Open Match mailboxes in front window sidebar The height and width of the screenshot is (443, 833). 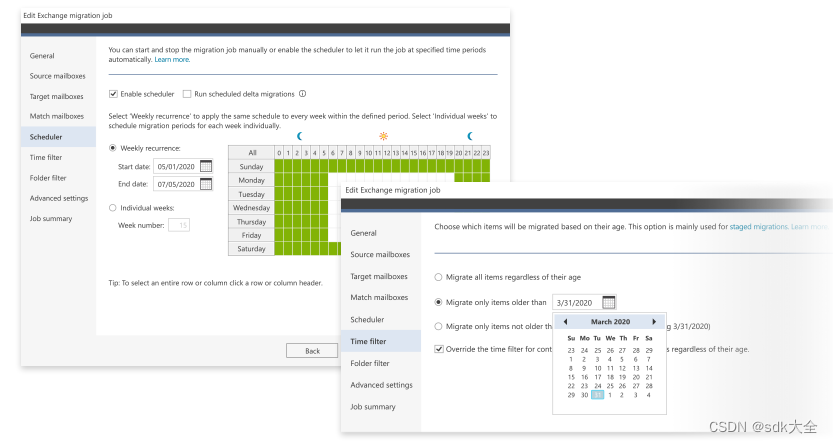coord(379,297)
